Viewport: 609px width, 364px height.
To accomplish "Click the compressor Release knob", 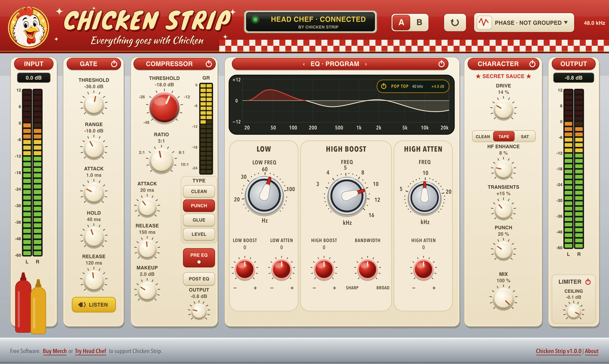I will pos(147,250).
